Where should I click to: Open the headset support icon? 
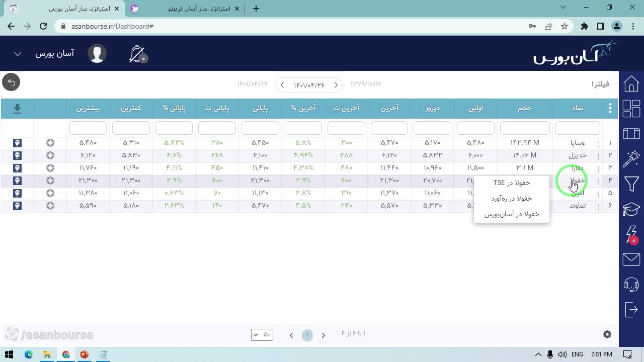point(631,285)
